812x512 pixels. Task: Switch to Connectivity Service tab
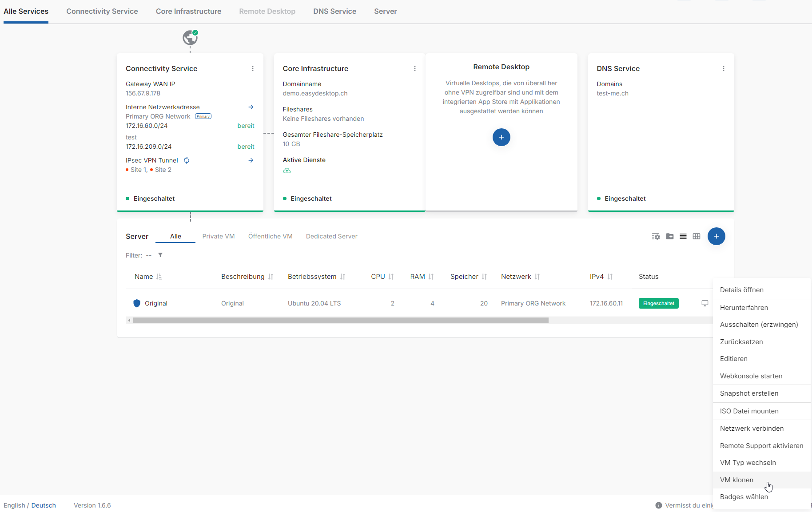(102, 11)
